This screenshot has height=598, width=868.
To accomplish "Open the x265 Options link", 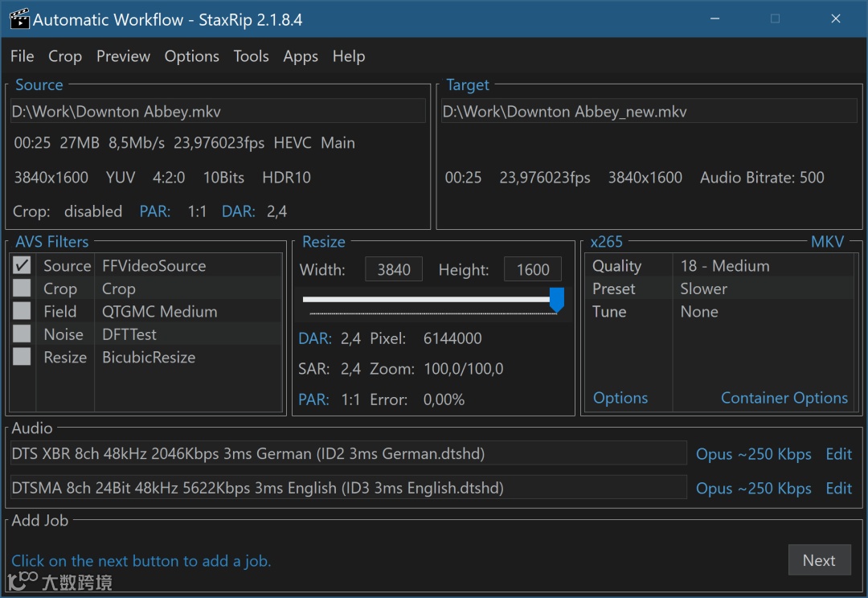I will click(x=620, y=398).
